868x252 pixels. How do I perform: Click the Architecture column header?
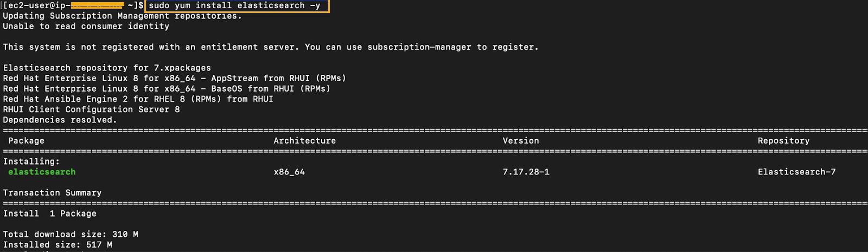point(304,140)
